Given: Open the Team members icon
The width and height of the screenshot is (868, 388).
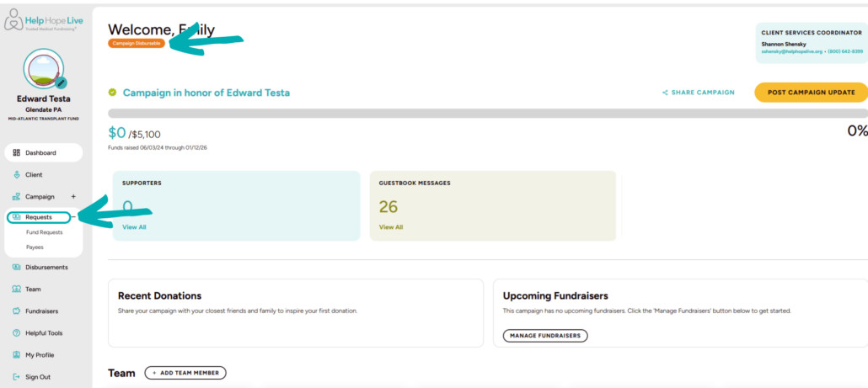Looking at the screenshot, I should [x=17, y=290].
